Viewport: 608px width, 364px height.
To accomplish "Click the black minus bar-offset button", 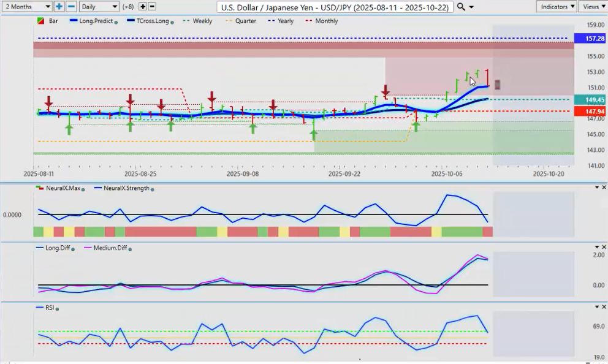I will coord(152,7).
